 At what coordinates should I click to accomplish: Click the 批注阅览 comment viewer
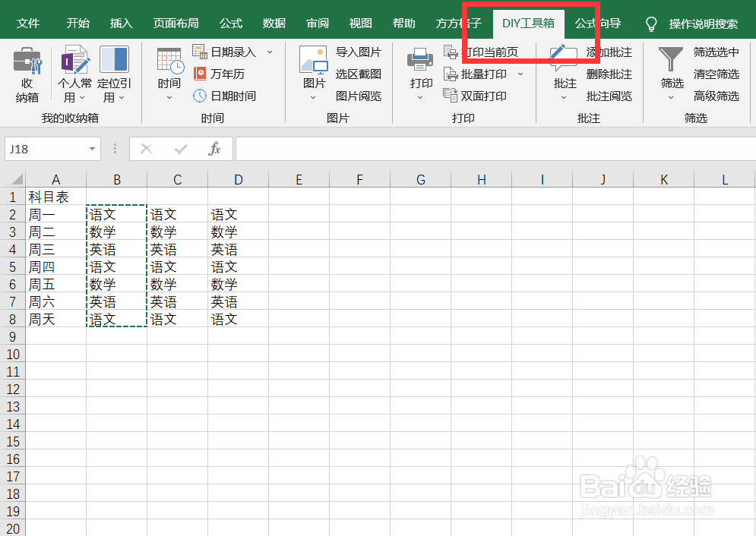[x=608, y=96]
